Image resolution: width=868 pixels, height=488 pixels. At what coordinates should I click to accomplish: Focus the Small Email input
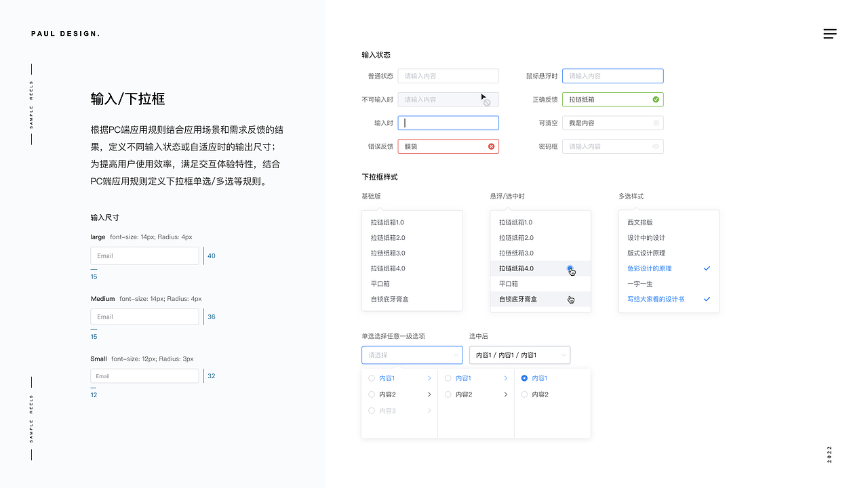(144, 376)
